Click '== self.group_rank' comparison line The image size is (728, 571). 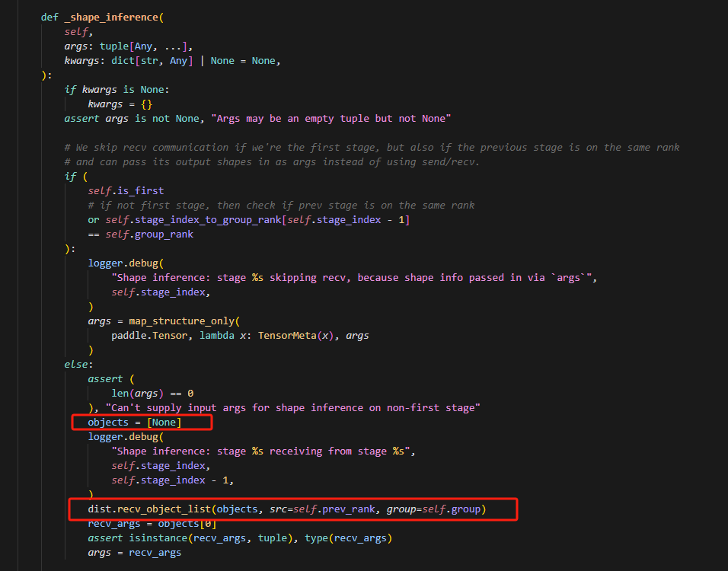(x=141, y=234)
